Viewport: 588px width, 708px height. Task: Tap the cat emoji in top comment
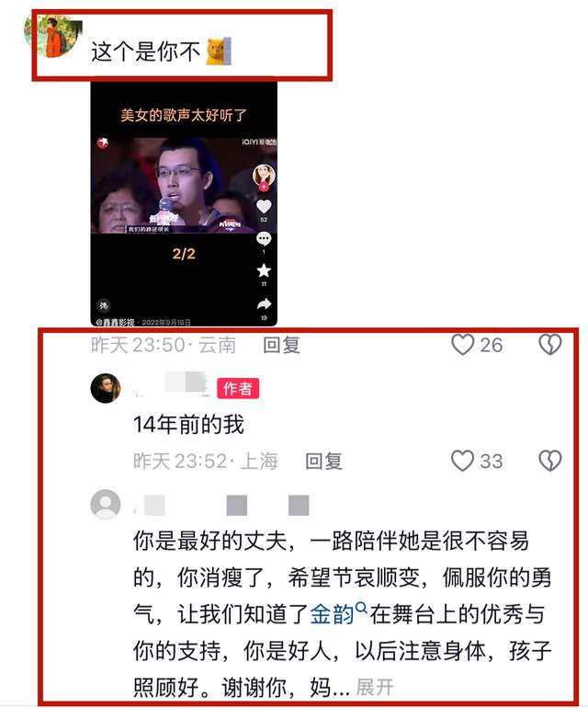click(219, 51)
